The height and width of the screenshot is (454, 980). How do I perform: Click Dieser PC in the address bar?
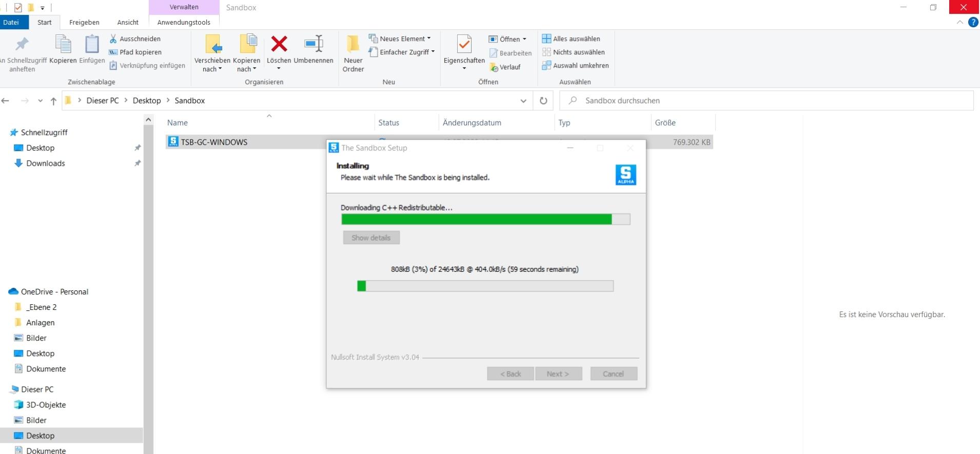click(103, 101)
